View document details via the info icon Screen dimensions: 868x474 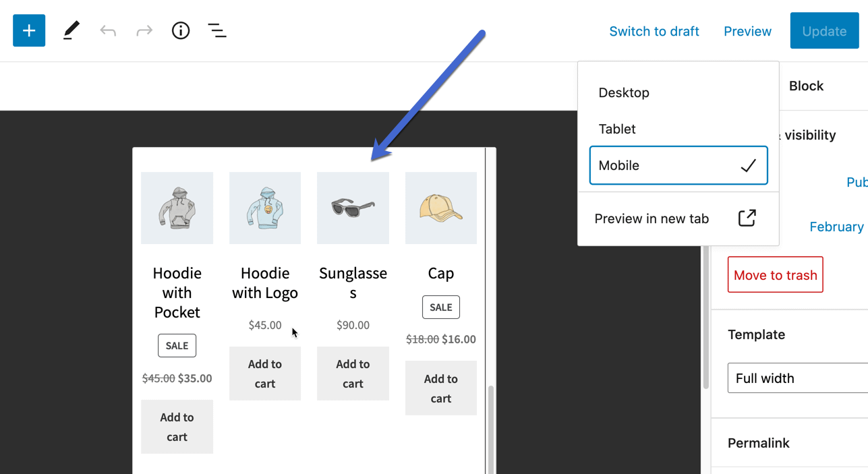[180, 30]
